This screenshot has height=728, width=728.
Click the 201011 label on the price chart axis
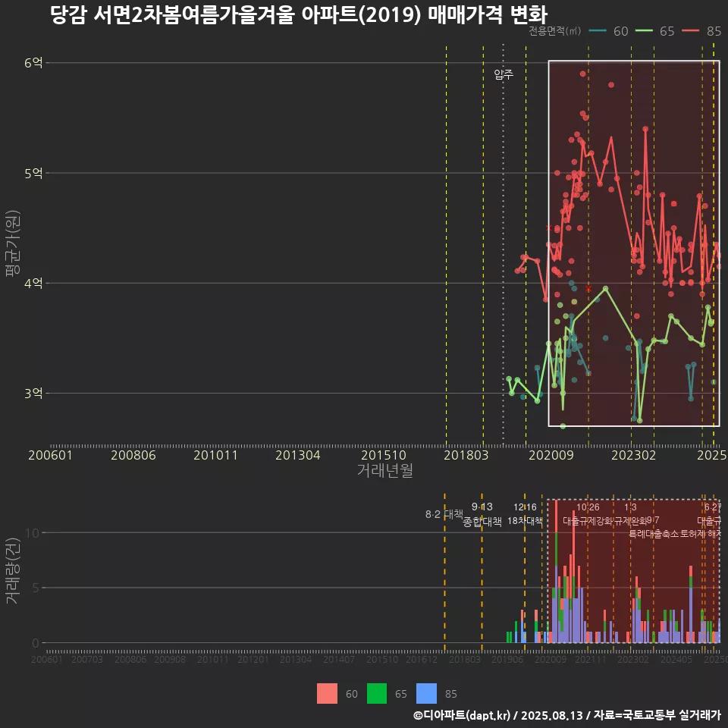coord(215,455)
